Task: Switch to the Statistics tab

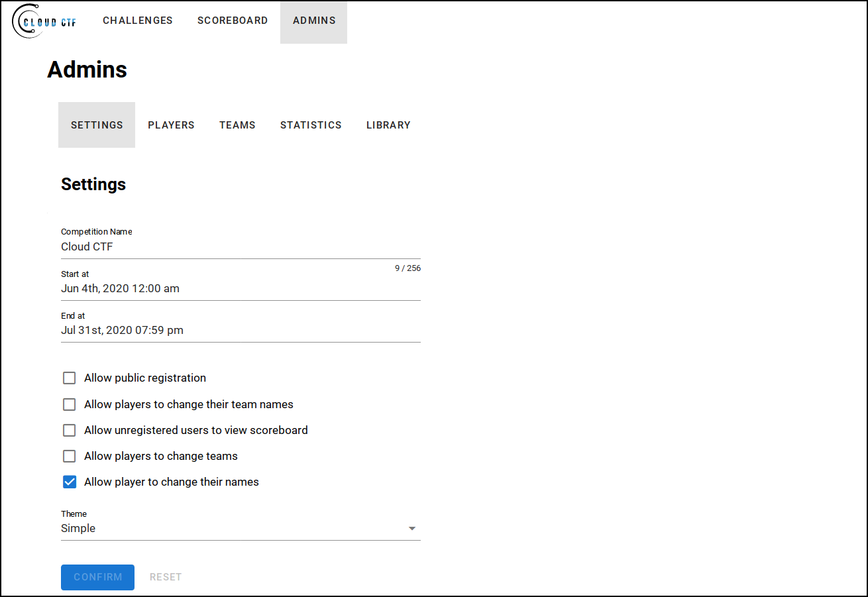Action: pyautogui.click(x=311, y=125)
